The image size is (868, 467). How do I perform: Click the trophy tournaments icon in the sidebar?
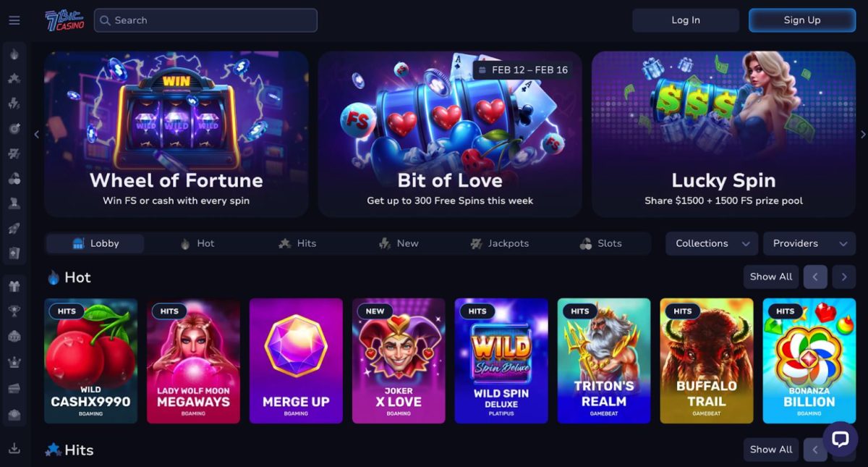click(x=14, y=311)
